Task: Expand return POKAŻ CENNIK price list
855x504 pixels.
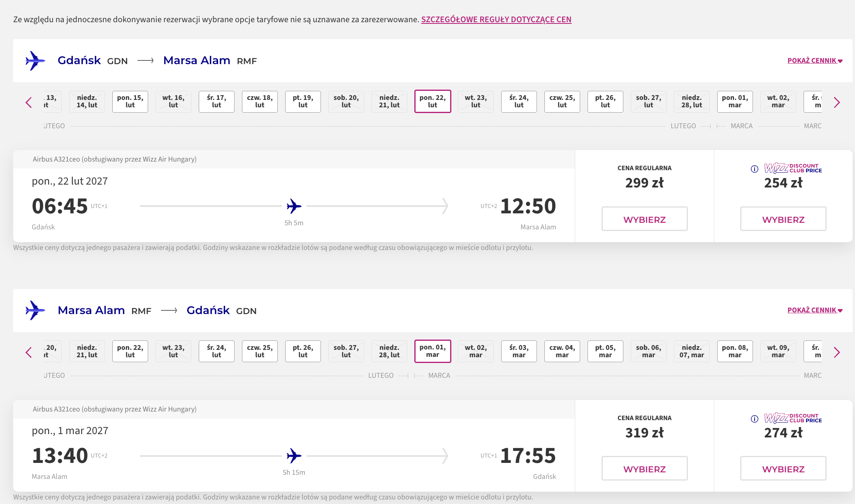Action: click(815, 310)
